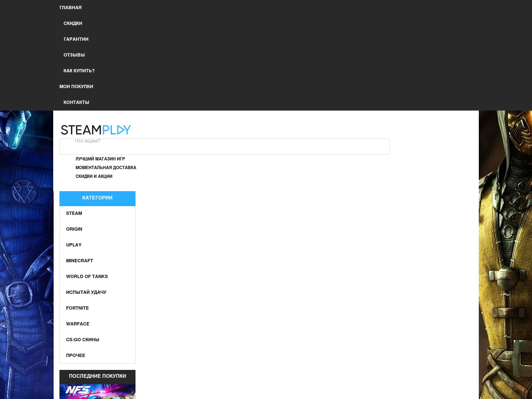
Task: Open the ОТЗЫВЫ page
Action: tap(74, 55)
